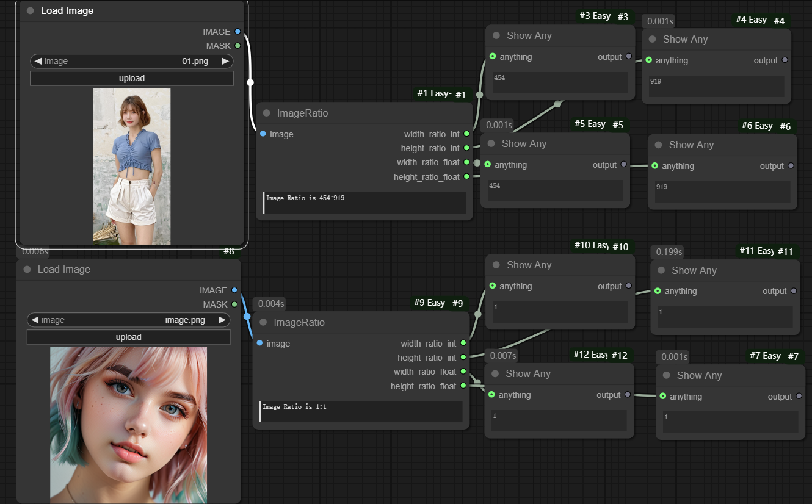Click the pink-haired girl preview image

(128, 425)
